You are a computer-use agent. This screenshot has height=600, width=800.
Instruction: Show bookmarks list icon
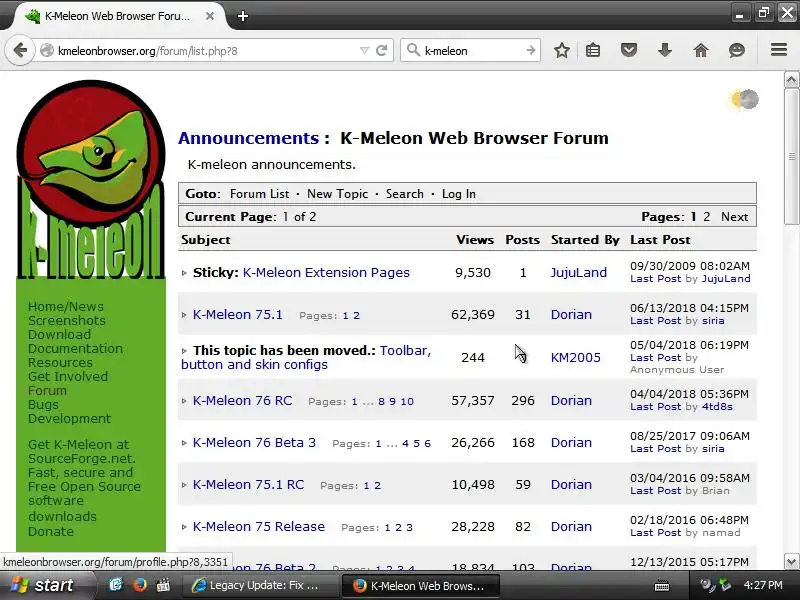click(x=593, y=50)
